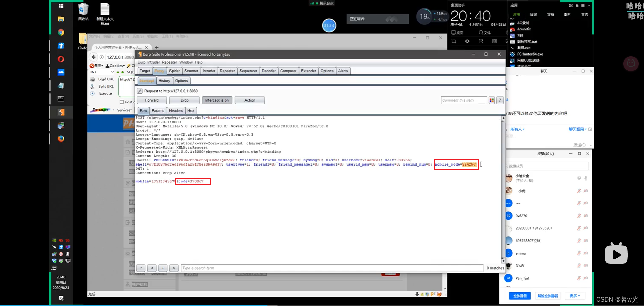Viewport: 644px width, 306px height.
Task: Click the request editor vertical scrollbar
Action: pyautogui.click(x=503, y=190)
